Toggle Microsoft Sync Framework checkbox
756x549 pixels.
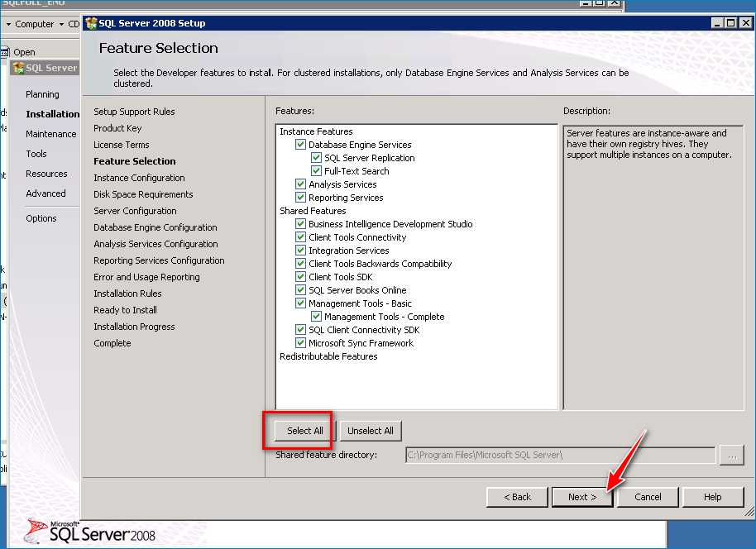[300, 342]
